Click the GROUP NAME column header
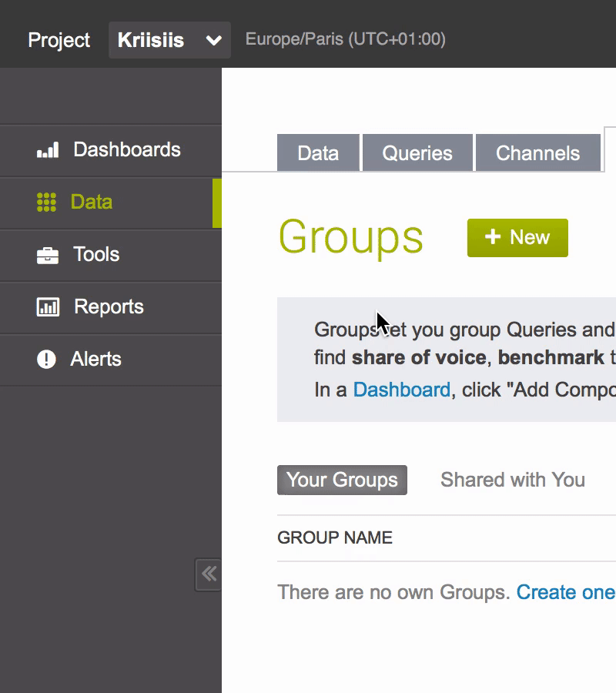The height and width of the screenshot is (693, 616). [335, 537]
